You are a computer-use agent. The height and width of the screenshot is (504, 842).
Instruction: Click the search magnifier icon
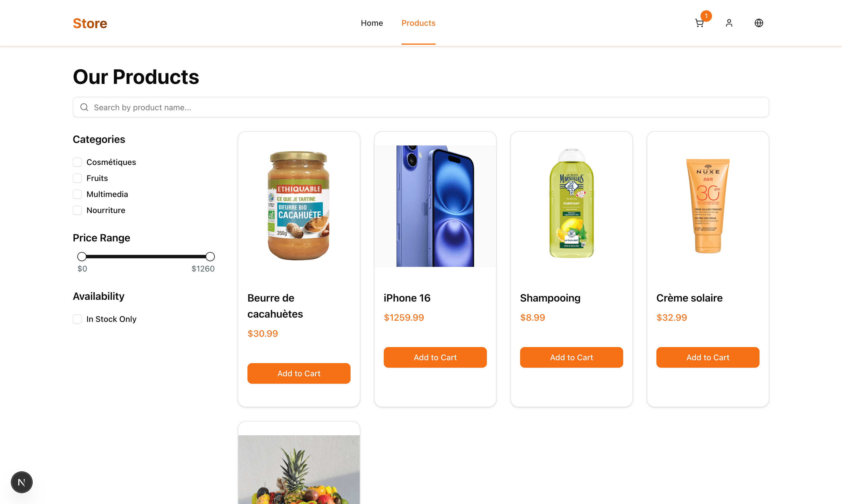[84, 107]
